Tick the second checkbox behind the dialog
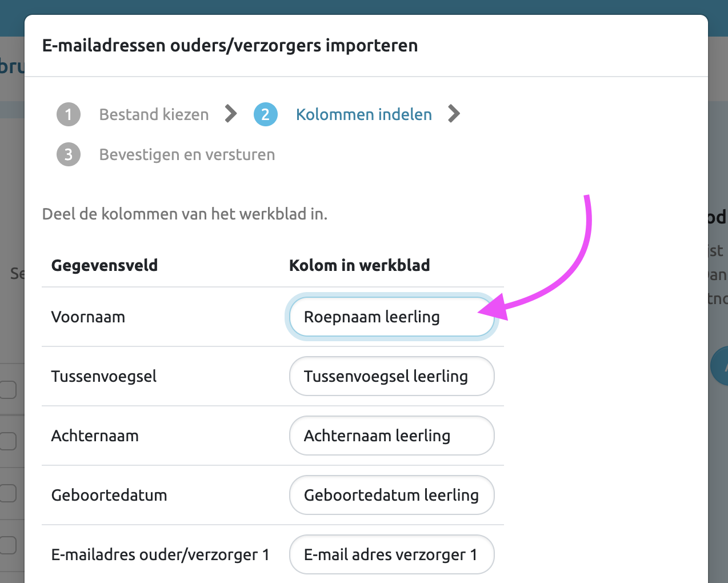728x583 pixels. click(x=8, y=441)
